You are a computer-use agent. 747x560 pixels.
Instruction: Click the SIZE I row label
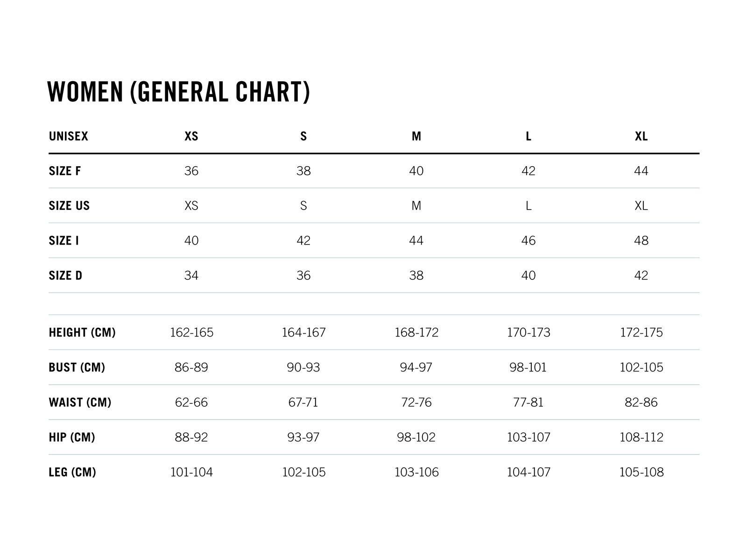(x=63, y=241)
